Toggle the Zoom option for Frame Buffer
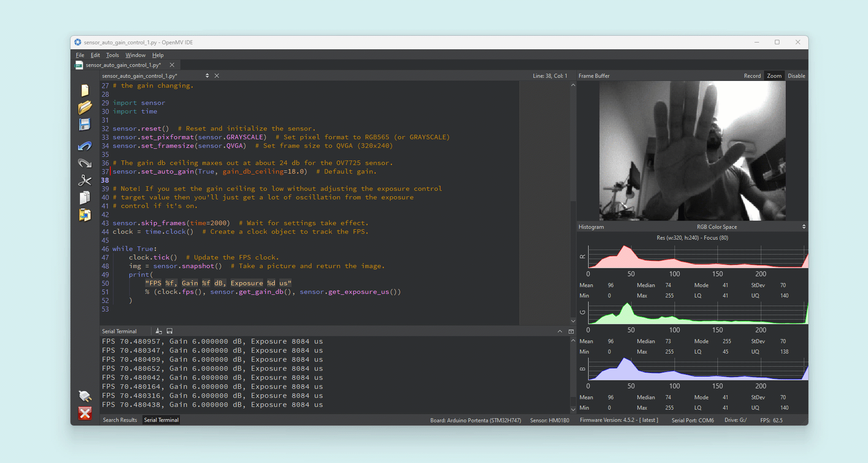 click(x=774, y=76)
